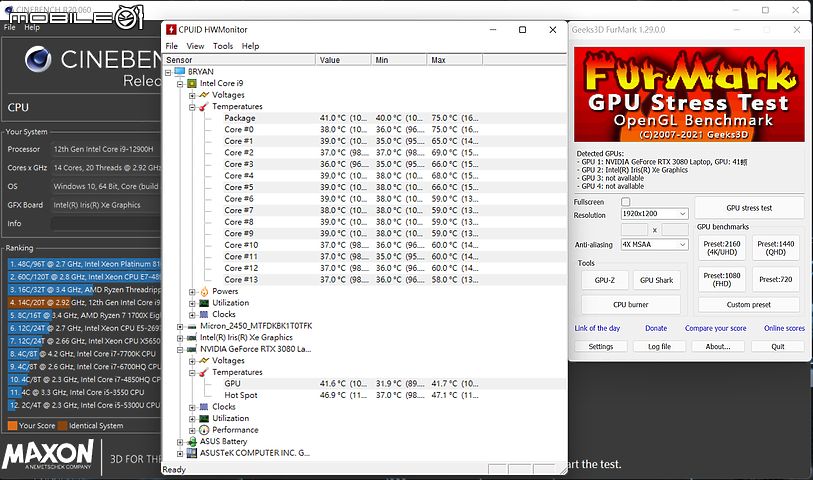Run the Preset:720 benchmark
Screen dimensions: 813x480
pos(776,279)
